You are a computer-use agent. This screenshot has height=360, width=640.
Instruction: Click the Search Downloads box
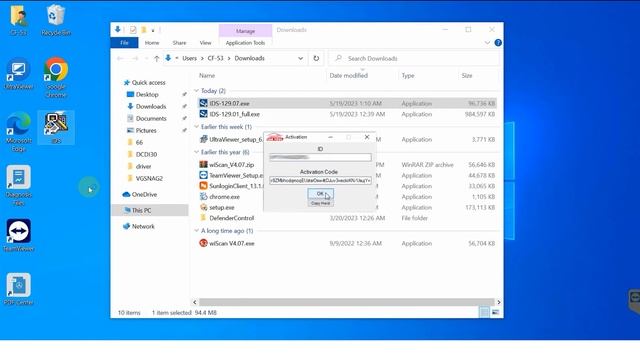pyautogui.click(x=413, y=58)
